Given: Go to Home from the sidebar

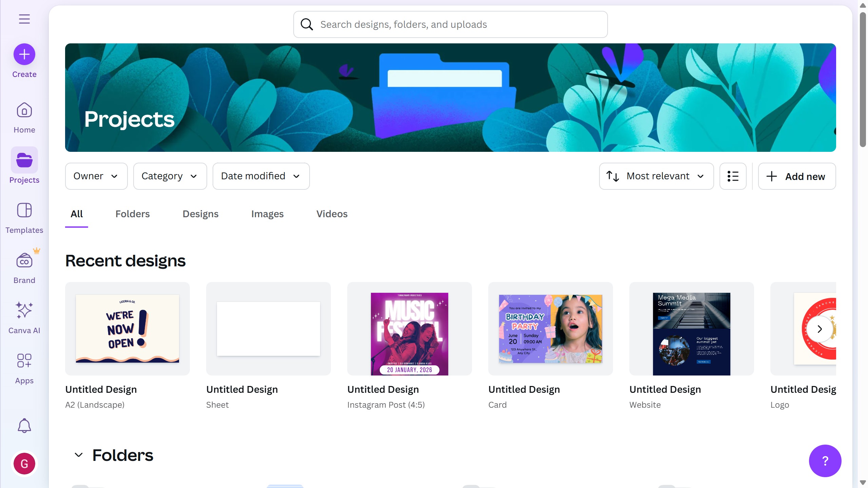Looking at the screenshot, I should click(24, 117).
